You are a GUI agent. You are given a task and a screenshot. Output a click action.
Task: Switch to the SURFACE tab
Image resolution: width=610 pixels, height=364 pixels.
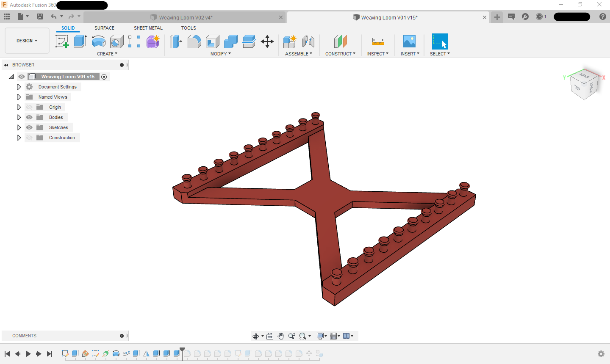[104, 28]
